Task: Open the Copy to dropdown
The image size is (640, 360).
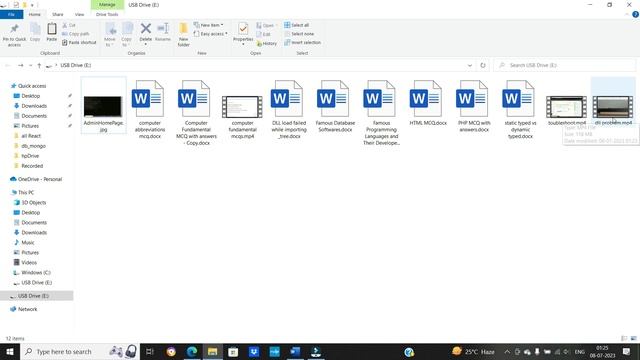Action: [127, 34]
